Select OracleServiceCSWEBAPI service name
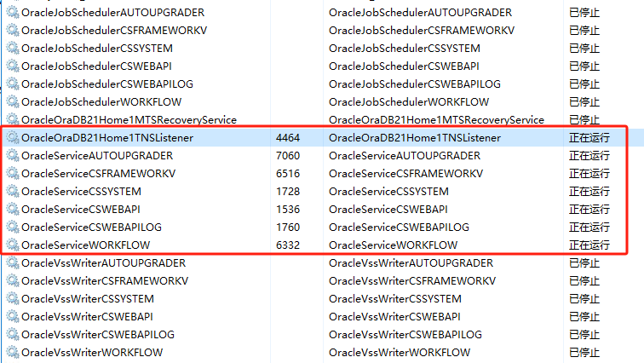This screenshot has width=644, height=363. pyautogui.click(x=81, y=209)
